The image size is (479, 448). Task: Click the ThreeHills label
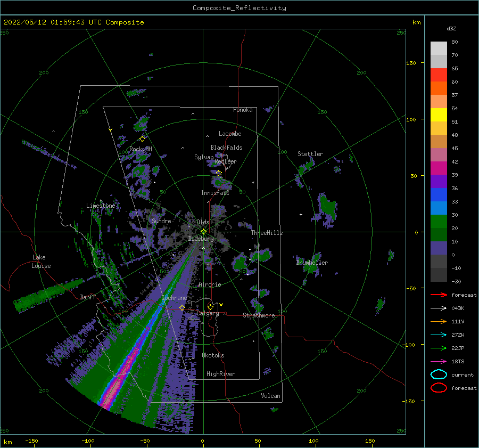point(267,233)
